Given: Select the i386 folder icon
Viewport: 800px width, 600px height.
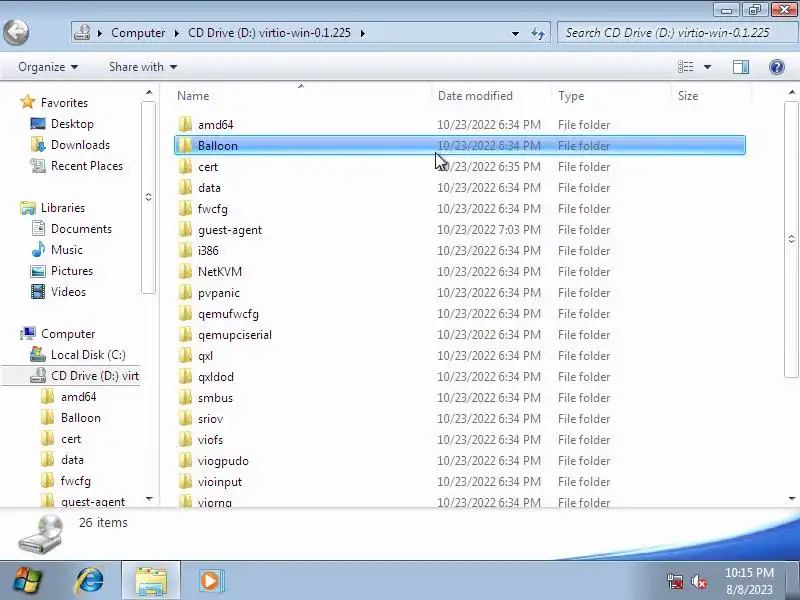Looking at the screenshot, I should click(185, 251).
